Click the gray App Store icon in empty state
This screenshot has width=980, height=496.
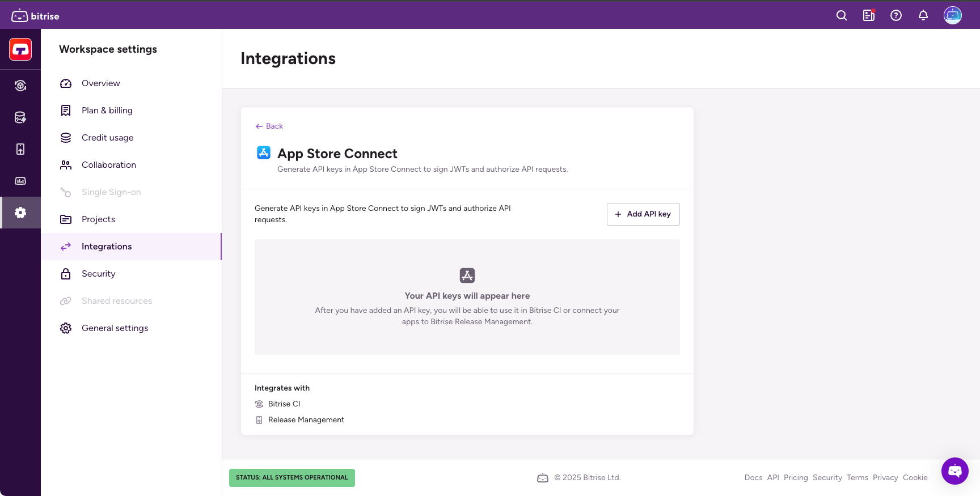pyautogui.click(x=467, y=275)
